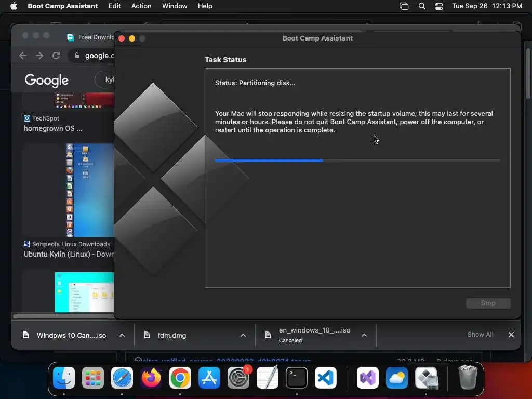Open the cyan file manager thumbnail
This screenshot has width=532, height=399.
(x=85, y=292)
